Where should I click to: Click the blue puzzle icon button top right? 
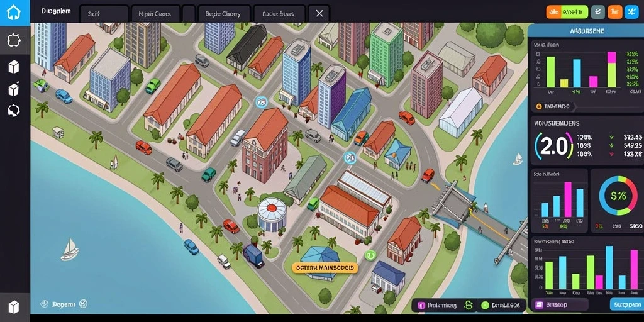point(630,13)
